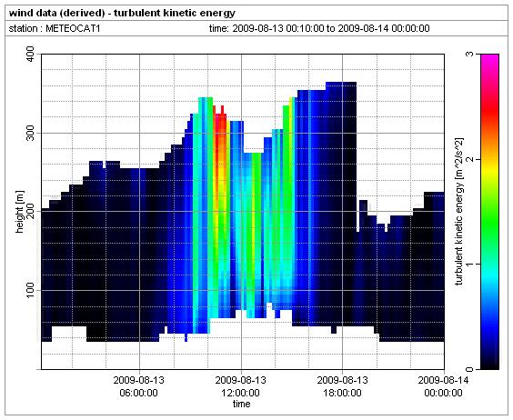
Task: Click the colorbar '1' value label
Action: 470,264
